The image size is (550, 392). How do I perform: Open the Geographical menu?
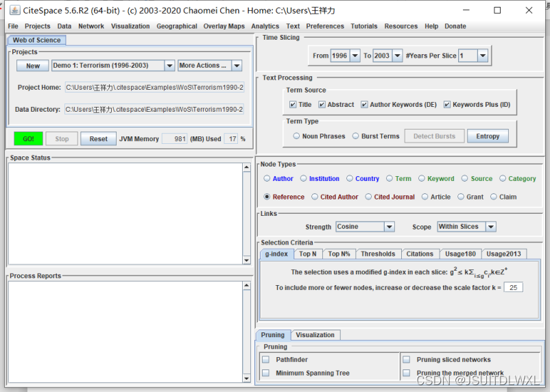pos(177,26)
